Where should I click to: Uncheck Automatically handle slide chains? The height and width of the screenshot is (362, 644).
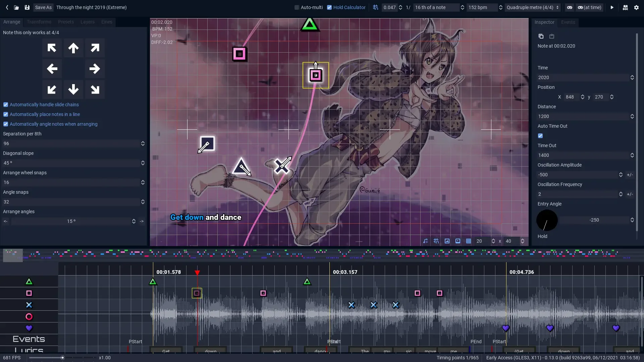[5, 105]
